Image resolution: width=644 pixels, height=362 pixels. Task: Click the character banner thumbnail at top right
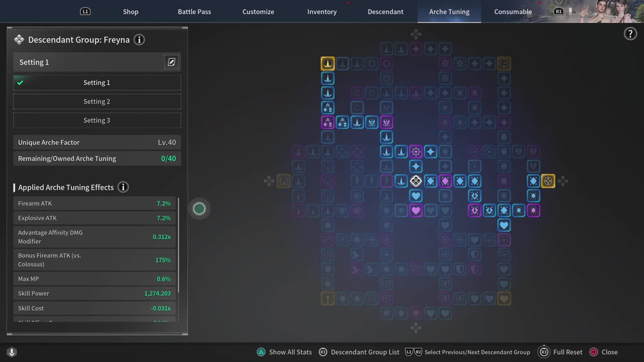pos(605,11)
